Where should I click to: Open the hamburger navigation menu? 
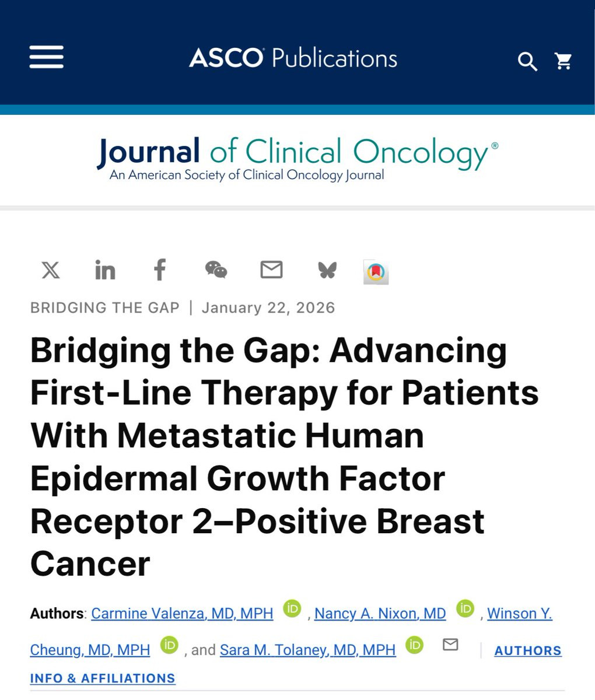pos(47,57)
